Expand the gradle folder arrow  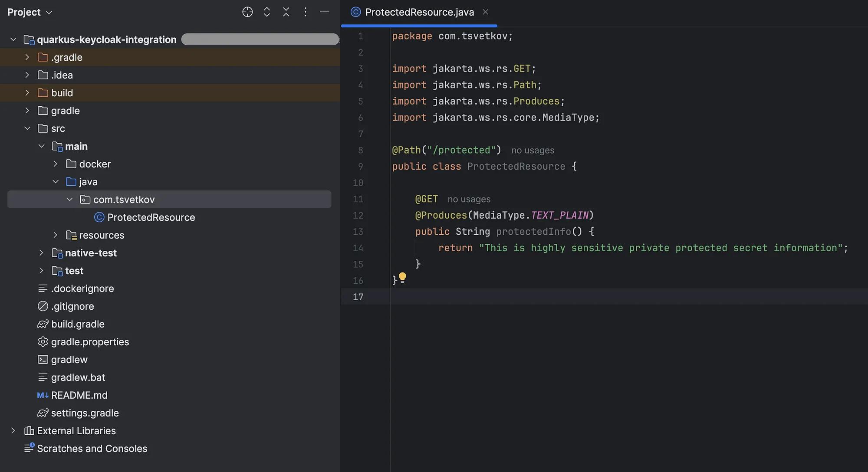(x=27, y=111)
